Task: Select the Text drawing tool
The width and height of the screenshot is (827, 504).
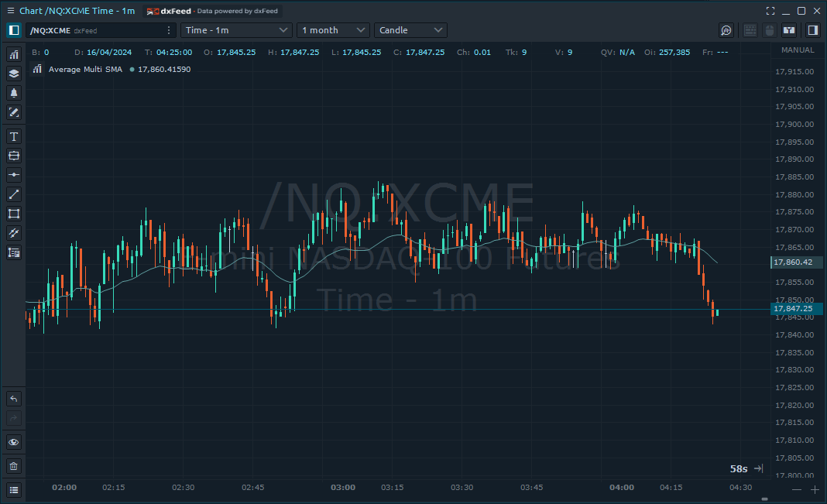Action: pos(13,136)
